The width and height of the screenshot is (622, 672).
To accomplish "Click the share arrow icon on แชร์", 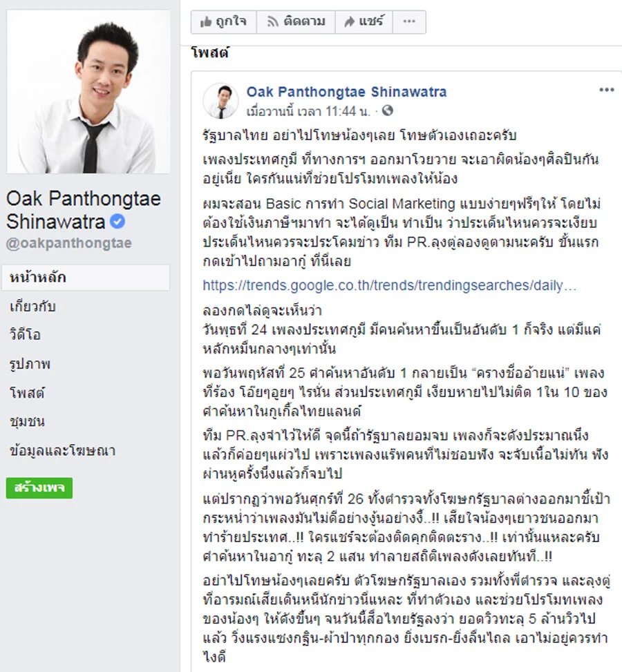I will click(x=350, y=21).
